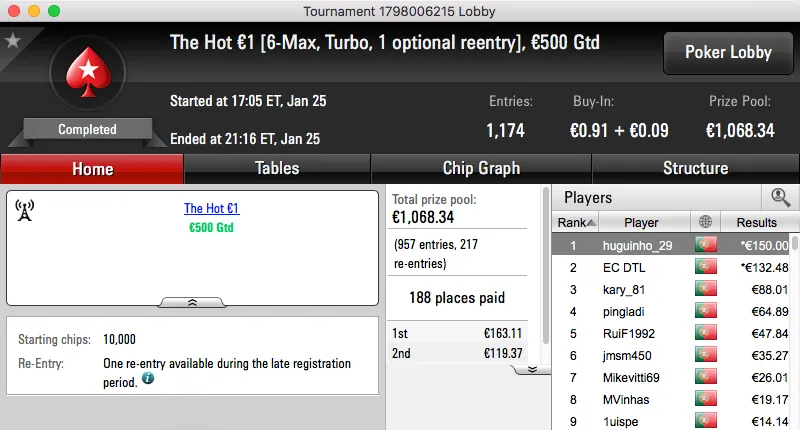Image resolution: width=800 pixels, height=430 pixels.
Task: Open the Chip Graph tab
Action: pyautogui.click(x=481, y=168)
